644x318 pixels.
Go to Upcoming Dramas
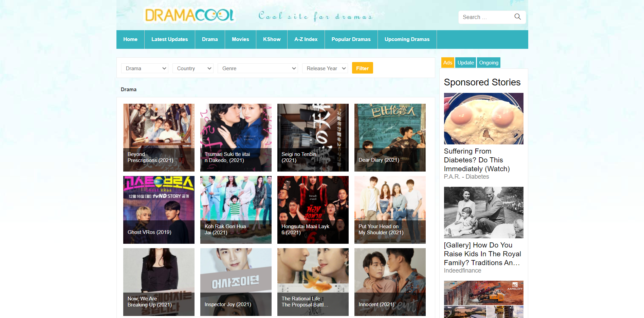407,39
